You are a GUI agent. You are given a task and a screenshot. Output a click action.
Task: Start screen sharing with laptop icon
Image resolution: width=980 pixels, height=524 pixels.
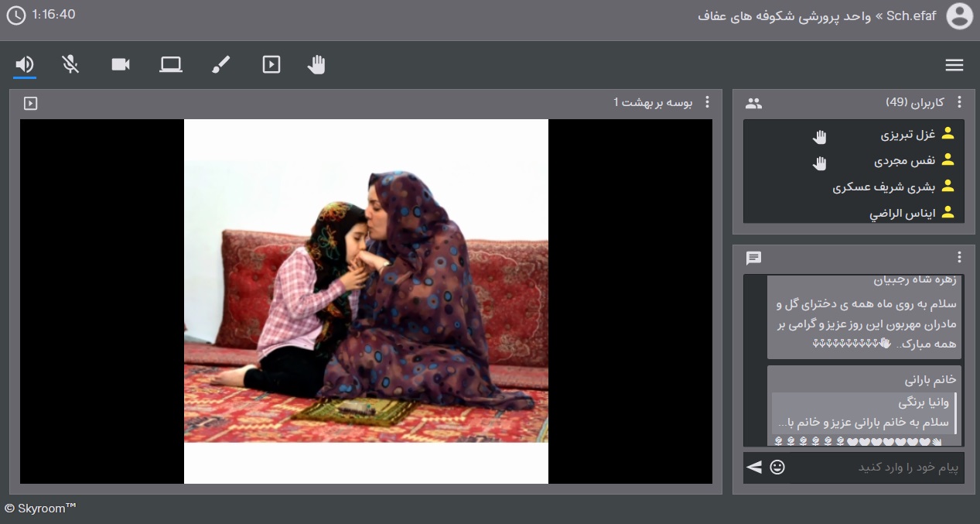point(171,65)
